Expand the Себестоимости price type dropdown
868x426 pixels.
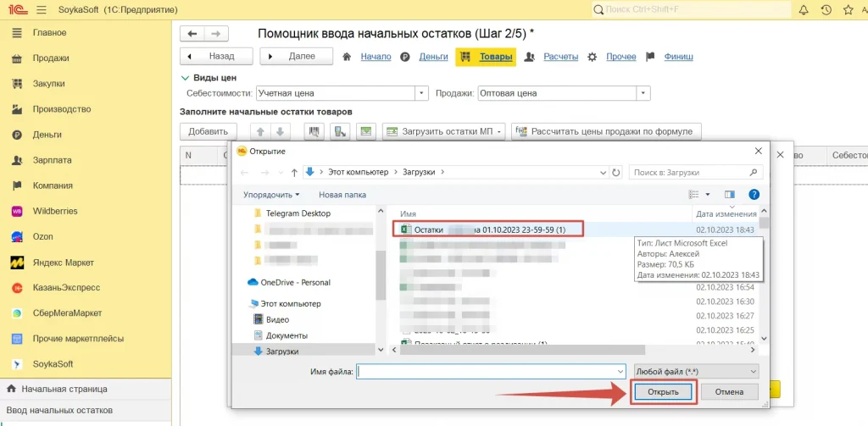click(420, 93)
